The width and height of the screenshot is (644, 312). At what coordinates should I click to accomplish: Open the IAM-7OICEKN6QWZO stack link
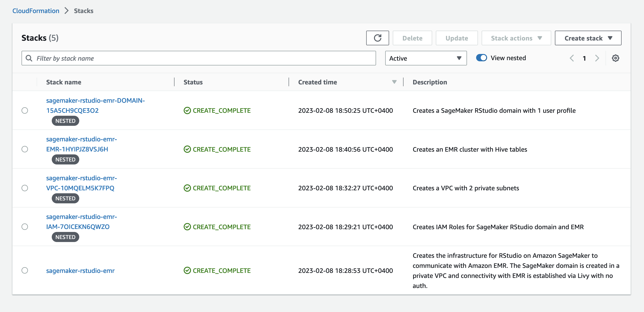(78, 227)
